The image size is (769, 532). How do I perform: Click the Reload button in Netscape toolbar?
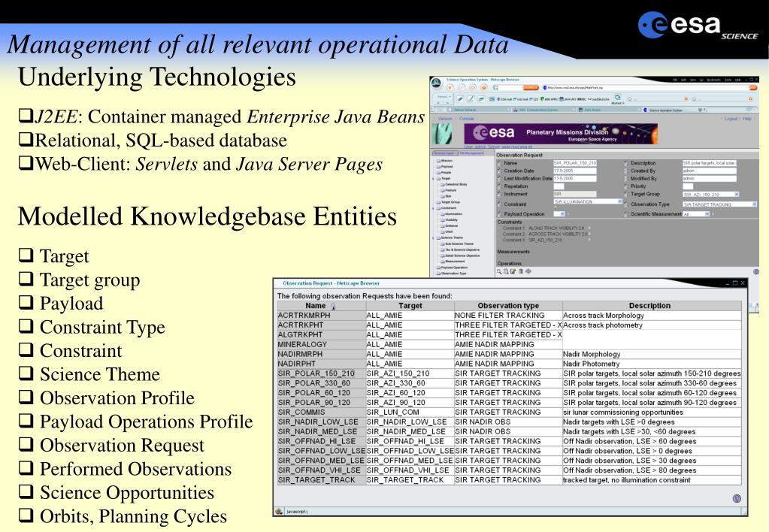click(x=473, y=87)
